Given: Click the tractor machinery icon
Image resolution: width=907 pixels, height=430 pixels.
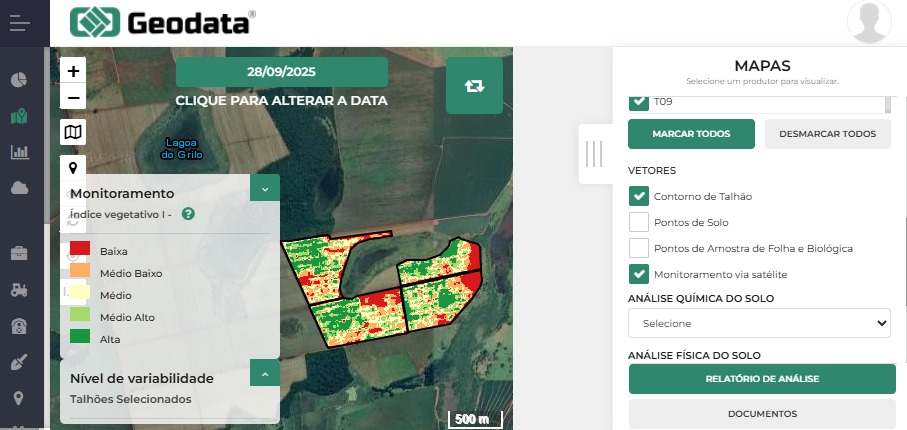Looking at the screenshot, I should click(18, 290).
